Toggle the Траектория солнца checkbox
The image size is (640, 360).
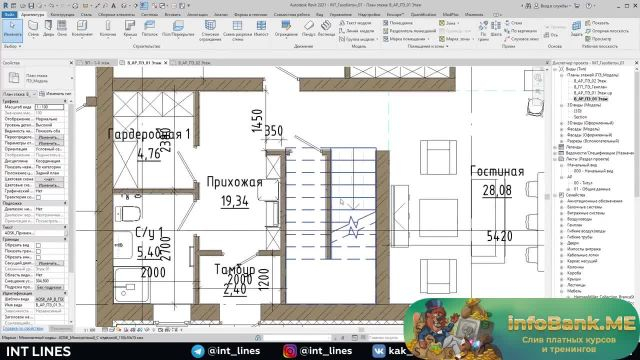pyautogui.click(x=38, y=197)
